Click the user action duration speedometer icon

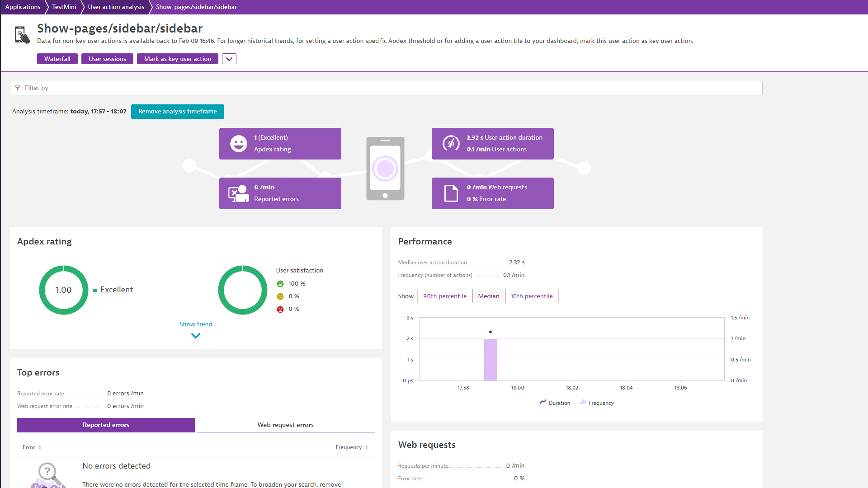[x=451, y=143]
